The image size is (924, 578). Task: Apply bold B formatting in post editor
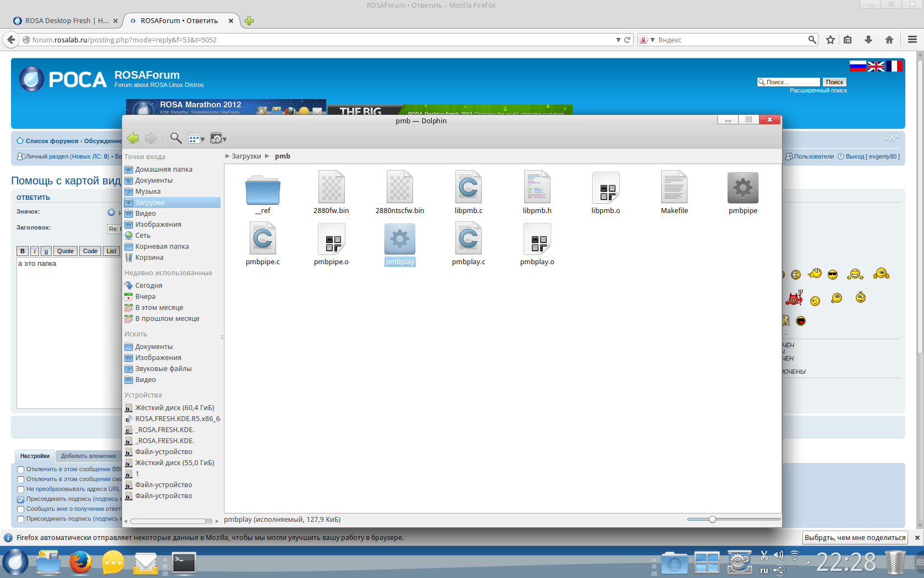pyautogui.click(x=23, y=251)
